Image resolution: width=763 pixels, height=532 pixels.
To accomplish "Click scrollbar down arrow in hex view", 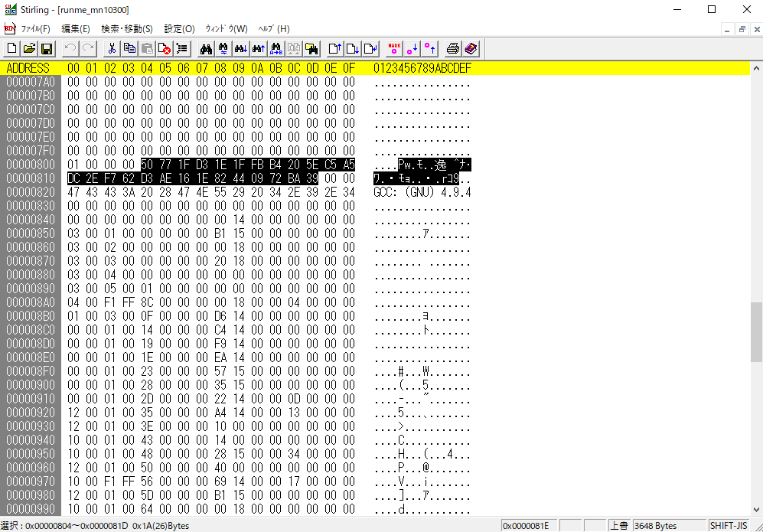I will [x=756, y=510].
